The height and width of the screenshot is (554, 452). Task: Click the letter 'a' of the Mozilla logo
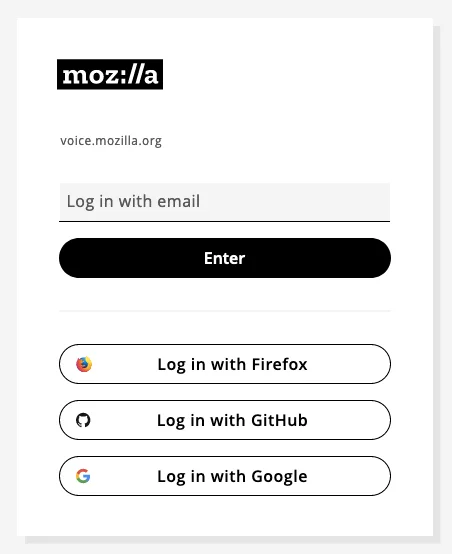151,75
